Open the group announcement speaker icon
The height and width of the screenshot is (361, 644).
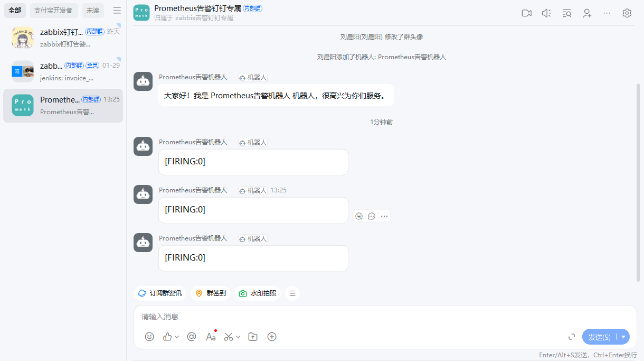coord(546,13)
